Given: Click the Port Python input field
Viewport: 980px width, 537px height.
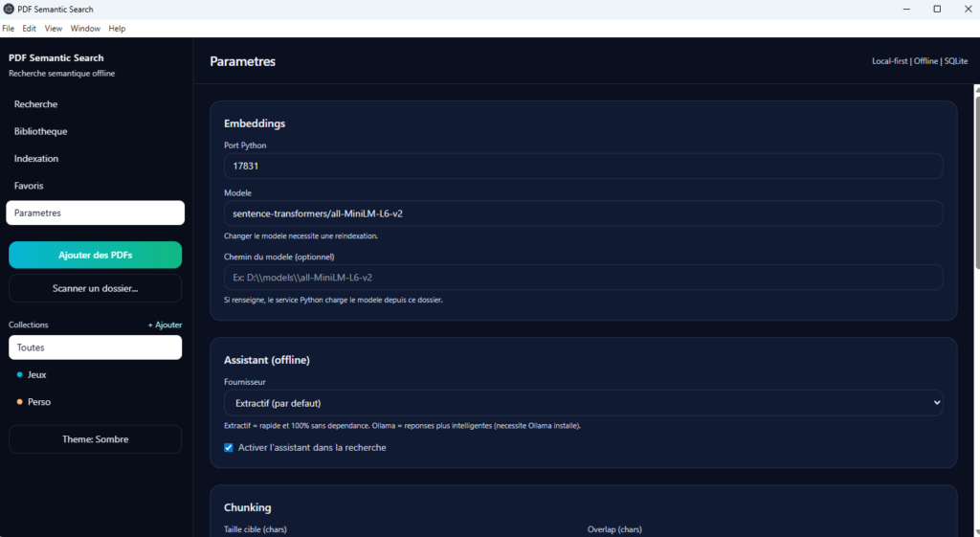Looking at the screenshot, I should click(583, 166).
